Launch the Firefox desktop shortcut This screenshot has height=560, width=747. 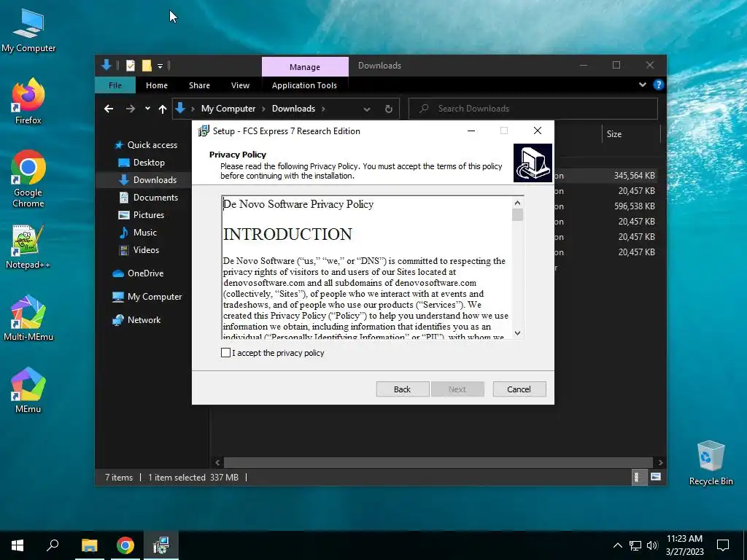point(28,101)
